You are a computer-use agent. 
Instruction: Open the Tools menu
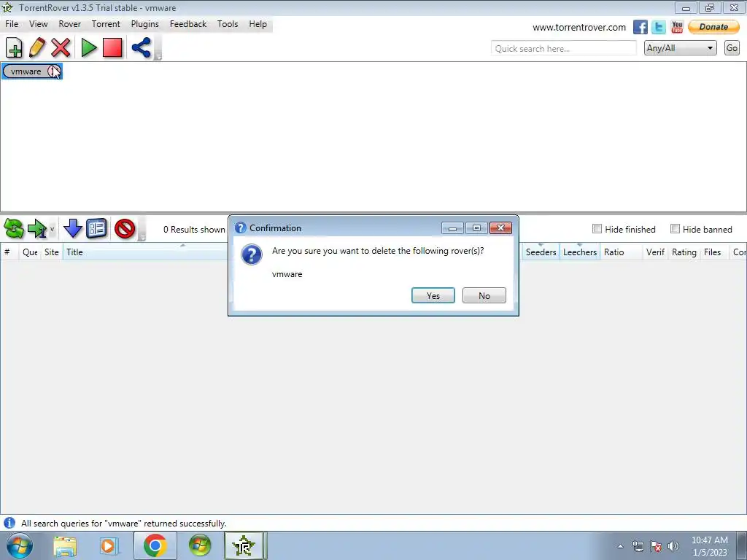228,24
